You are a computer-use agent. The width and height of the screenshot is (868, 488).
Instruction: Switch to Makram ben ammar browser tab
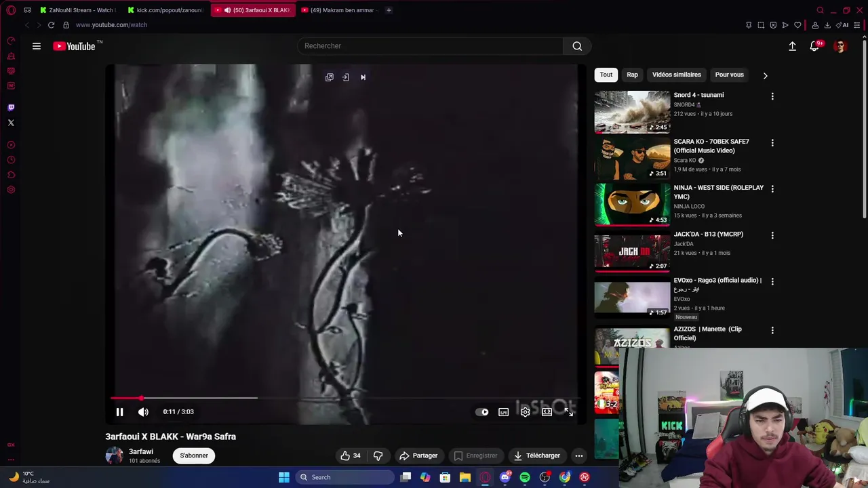(339, 10)
